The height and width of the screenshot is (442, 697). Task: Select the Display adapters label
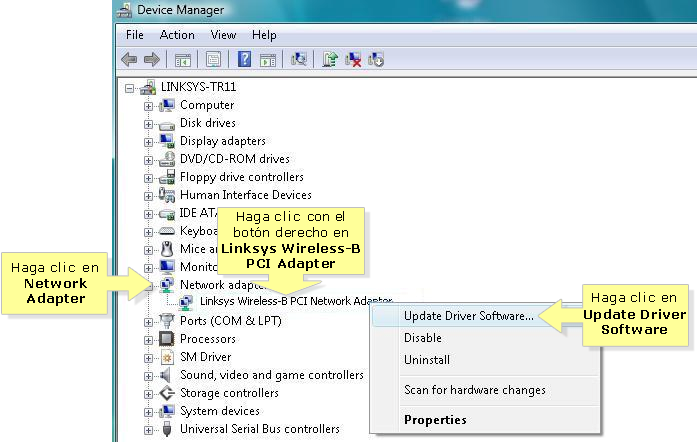pos(223,141)
